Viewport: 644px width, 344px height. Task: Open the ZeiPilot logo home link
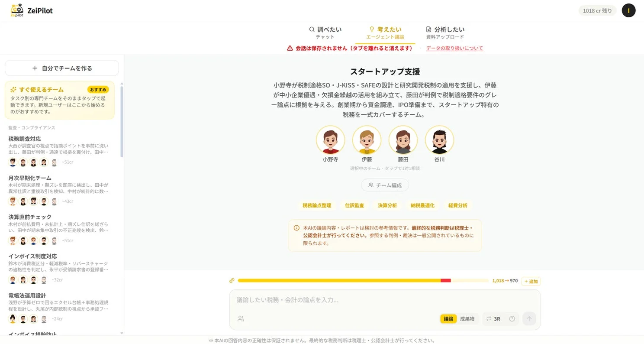click(32, 10)
